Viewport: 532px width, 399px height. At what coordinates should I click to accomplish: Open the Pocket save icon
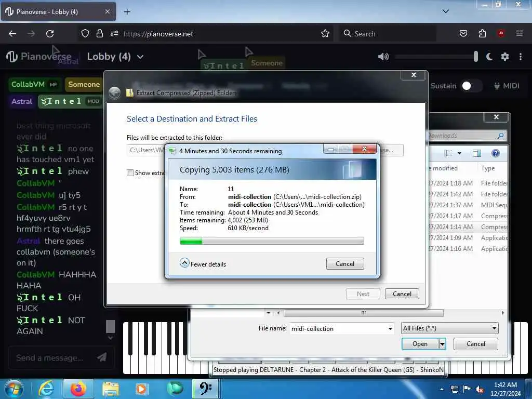(463, 34)
